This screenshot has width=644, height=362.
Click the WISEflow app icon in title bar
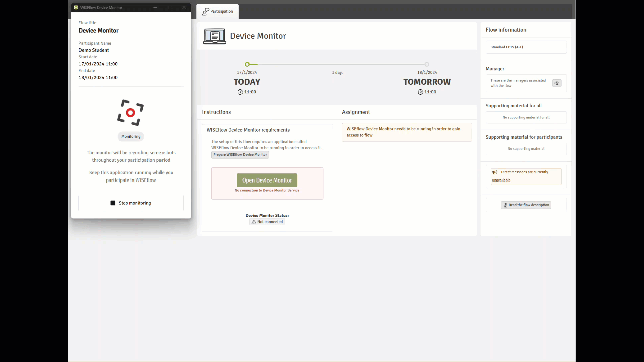tap(76, 8)
